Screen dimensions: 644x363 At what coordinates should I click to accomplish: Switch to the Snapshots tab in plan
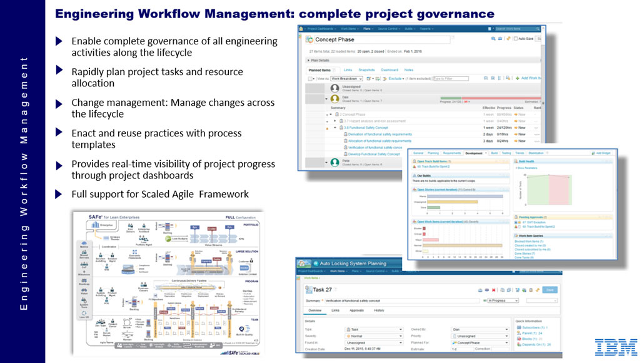[x=366, y=69]
